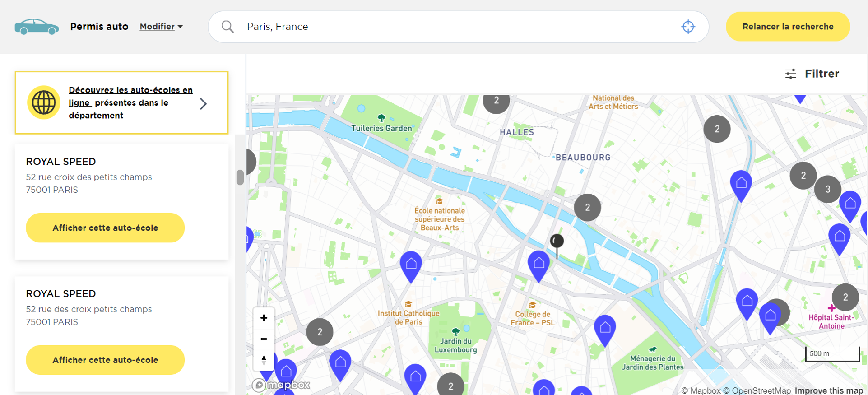Screen dimensions: 868x395
Task: Focus the Paris, France search field
Action: click(458, 27)
